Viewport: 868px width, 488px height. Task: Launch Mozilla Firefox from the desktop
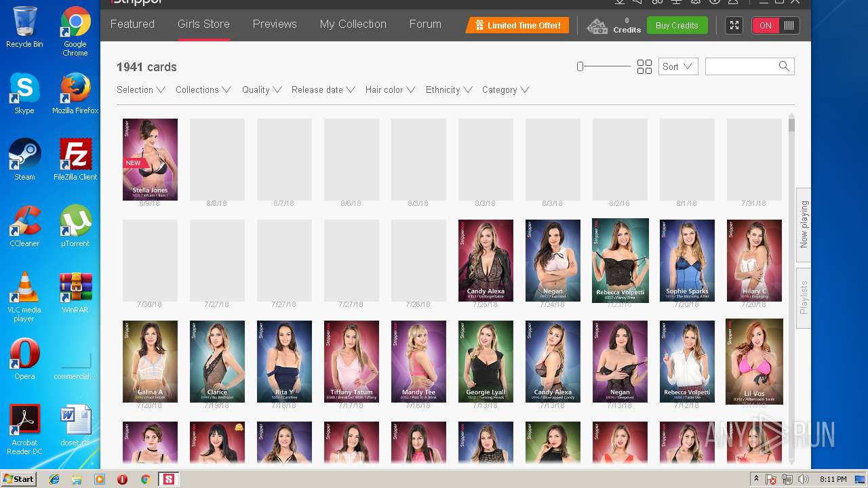pyautogui.click(x=75, y=94)
